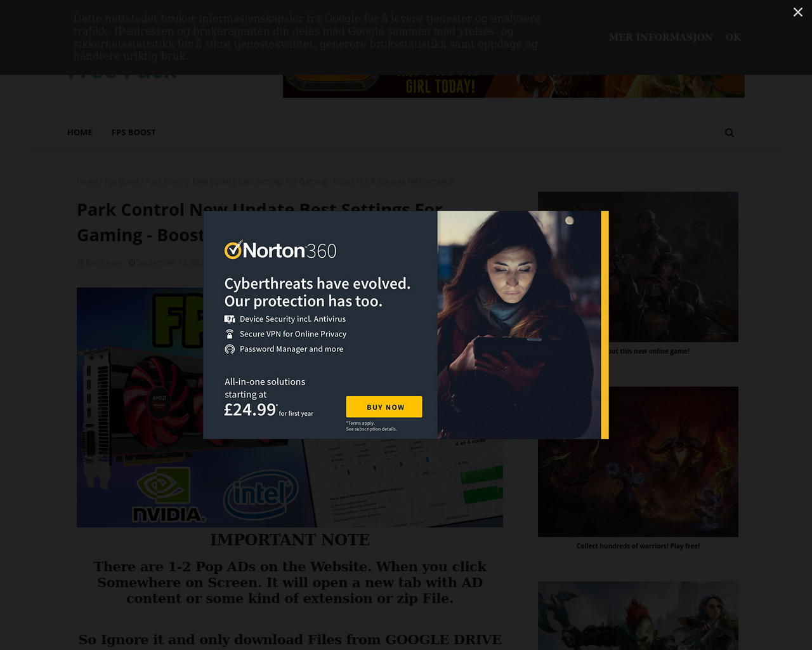Click the clock icon beside the September date
The width and height of the screenshot is (812, 650).
pyautogui.click(x=132, y=262)
